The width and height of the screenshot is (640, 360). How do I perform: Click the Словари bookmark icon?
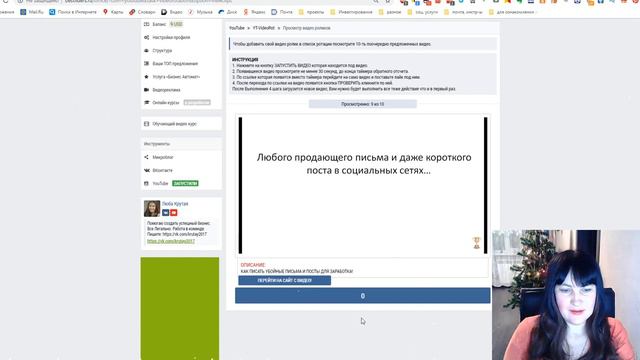[x=132, y=12]
